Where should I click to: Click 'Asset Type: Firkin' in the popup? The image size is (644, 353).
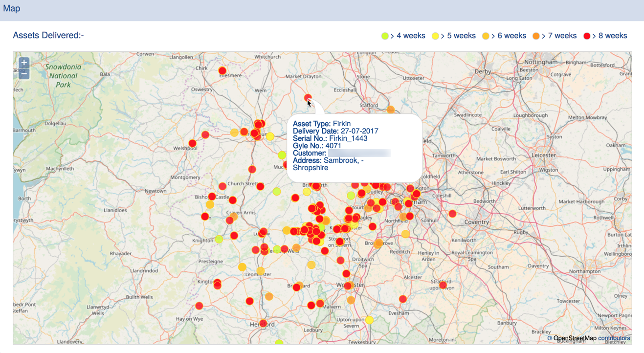click(322, 124)
